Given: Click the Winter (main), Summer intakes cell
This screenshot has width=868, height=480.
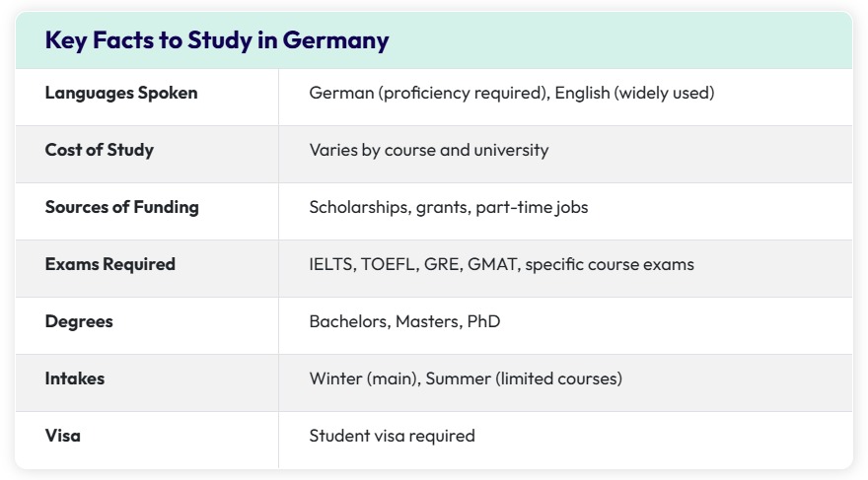Looking at the screenshot, I should click(466, 378).
